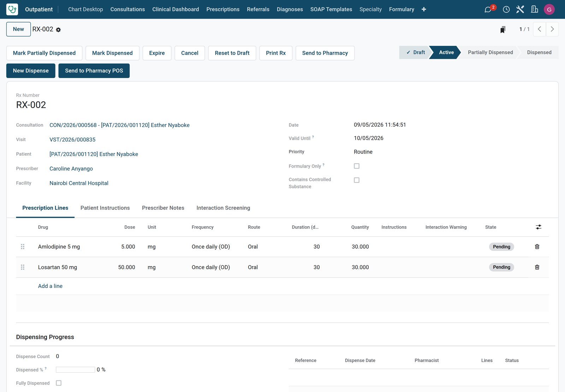565x392 pixels.
Task: Open the Formulary menu
Action: coord(402,9)
